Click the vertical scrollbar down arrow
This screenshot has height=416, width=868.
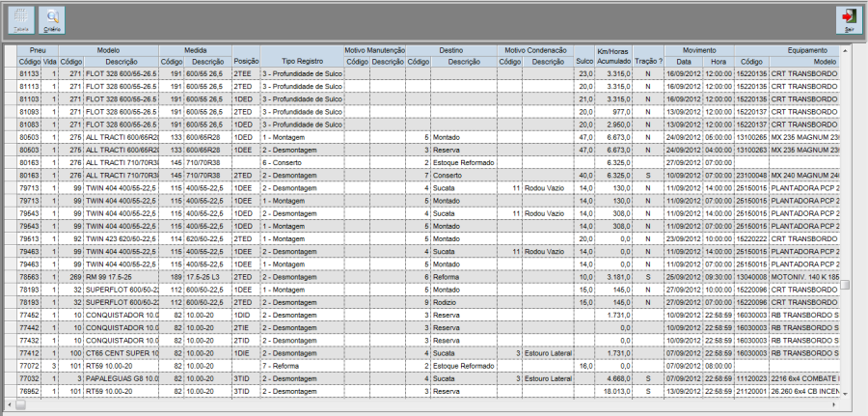845,393
